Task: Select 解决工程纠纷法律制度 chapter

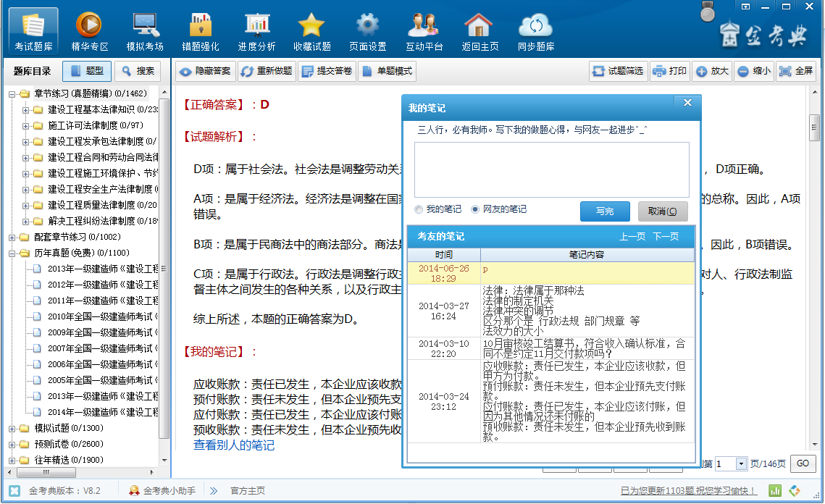Action: click(x=103, y=221)
